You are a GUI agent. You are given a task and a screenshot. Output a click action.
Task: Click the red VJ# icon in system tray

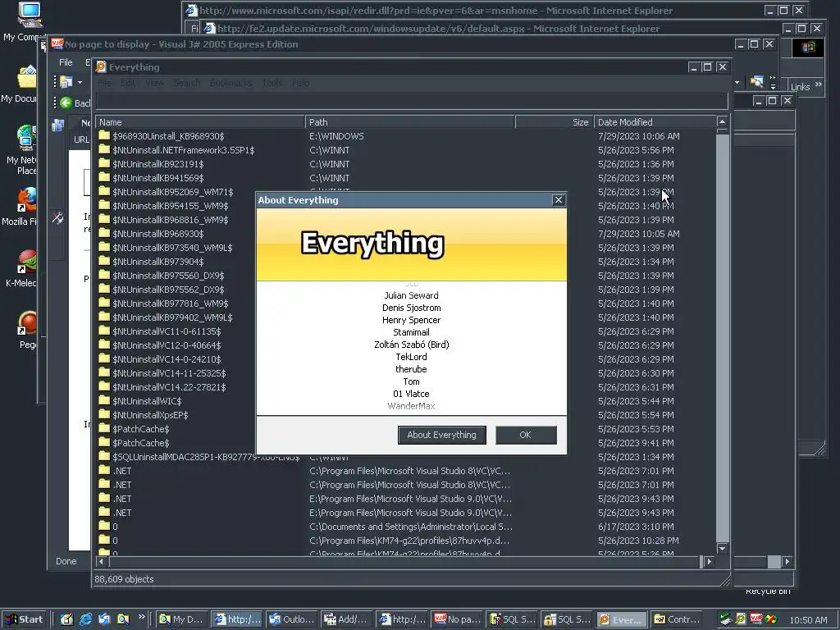click(756, 619)
